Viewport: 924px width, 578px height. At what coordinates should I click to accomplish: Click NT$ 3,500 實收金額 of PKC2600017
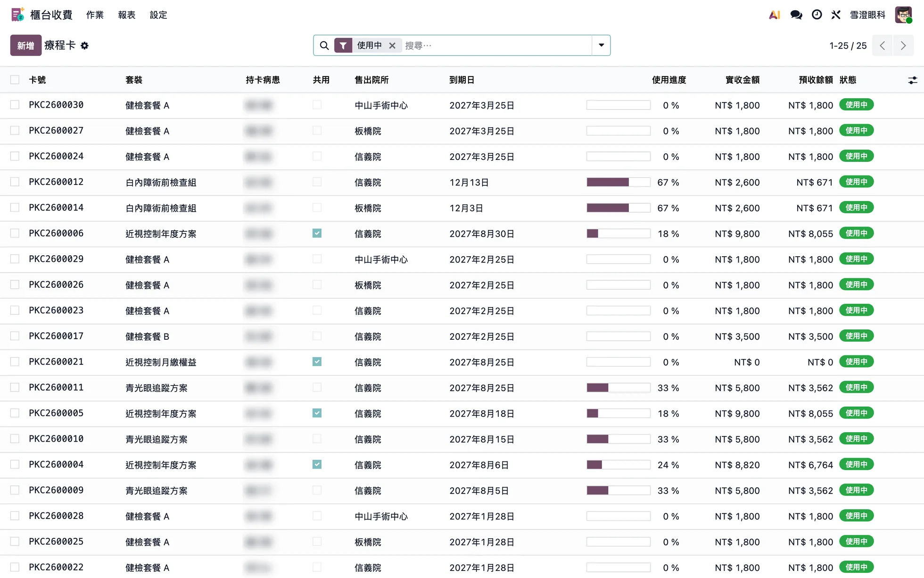[737, 336]
